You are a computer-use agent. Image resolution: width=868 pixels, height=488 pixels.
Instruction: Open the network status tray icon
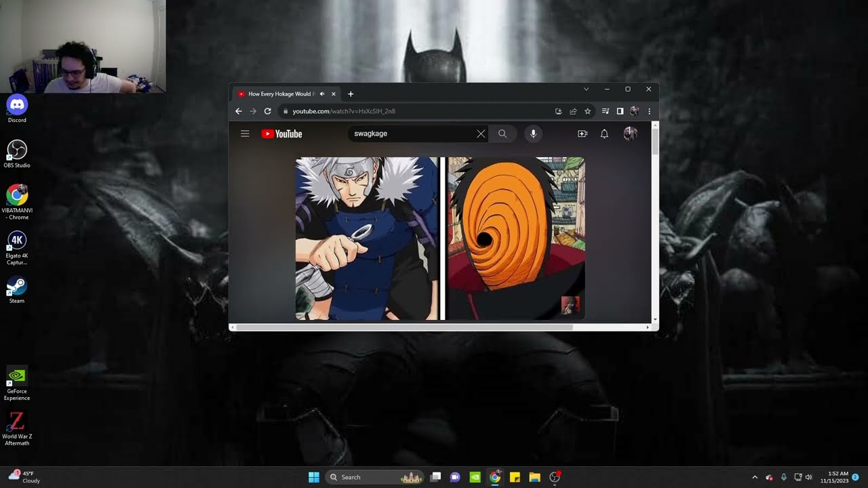[797, 477]
